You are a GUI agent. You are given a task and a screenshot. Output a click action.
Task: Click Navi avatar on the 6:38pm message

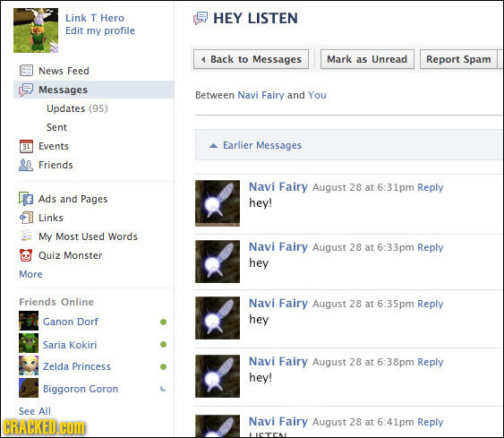coord(218,376)
